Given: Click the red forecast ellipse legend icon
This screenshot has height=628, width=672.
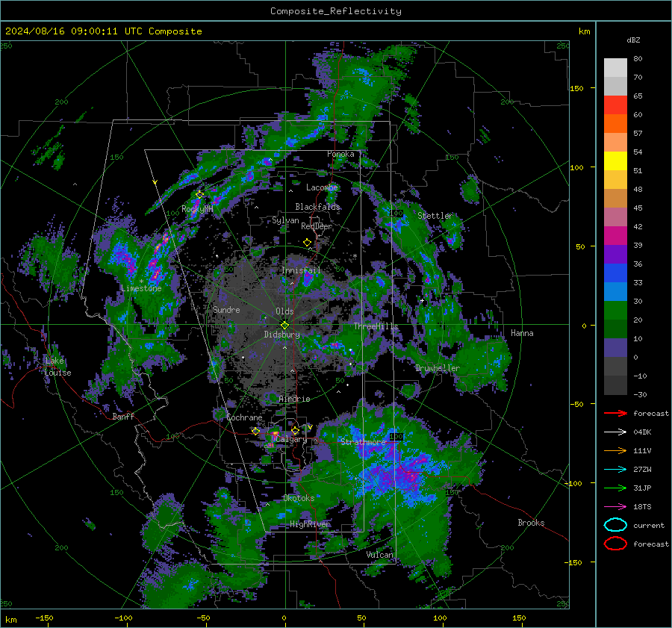Looking at the screenshot, I should (615, 544).
